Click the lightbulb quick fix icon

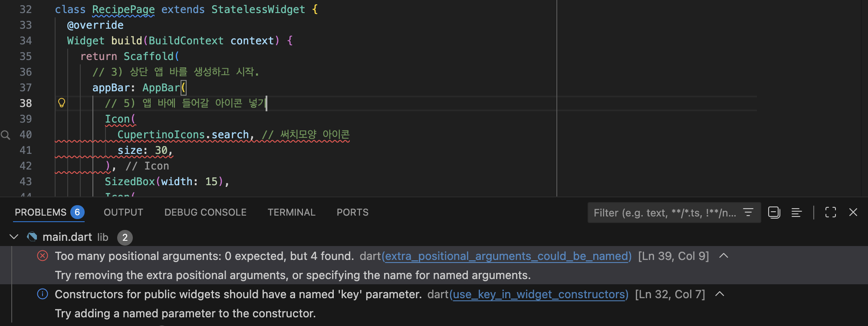62,103
